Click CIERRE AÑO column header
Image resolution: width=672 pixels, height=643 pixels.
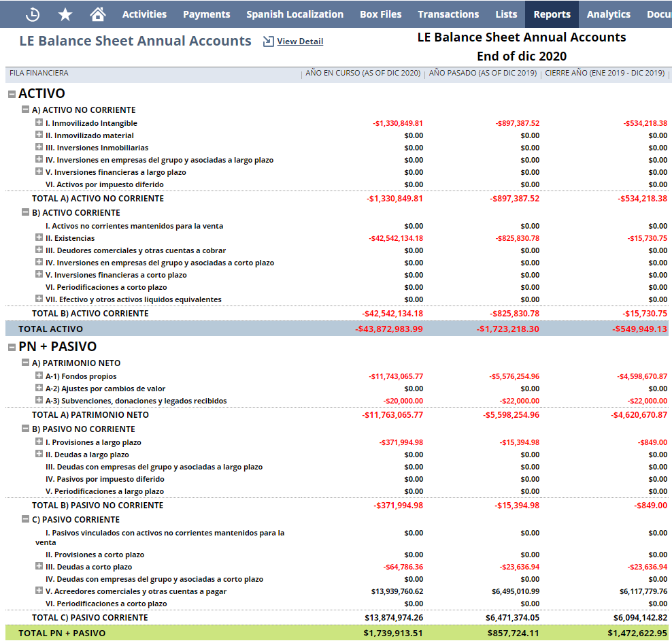[x=605, y=73]
